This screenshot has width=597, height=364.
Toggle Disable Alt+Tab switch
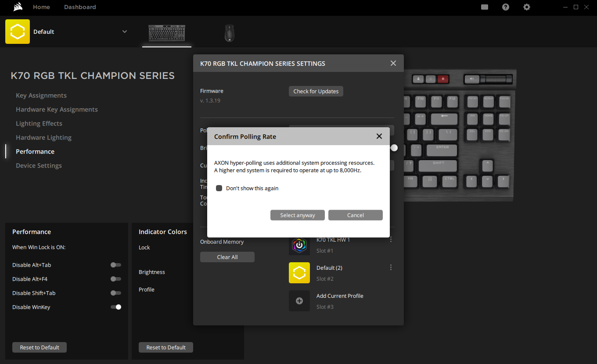[116, 265]
